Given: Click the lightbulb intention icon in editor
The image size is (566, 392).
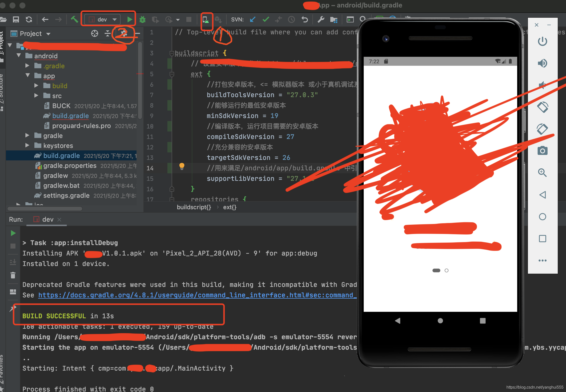Looking at the screenshot, I should [182, 166].
